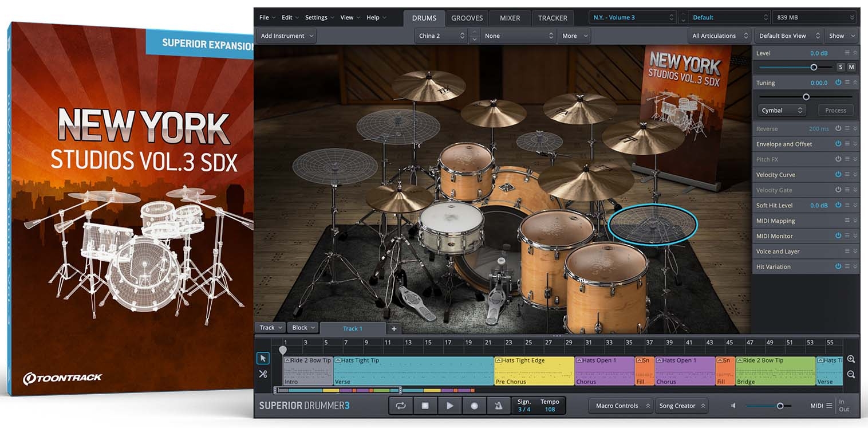Open the MIDI menu icon in bottom bar
The width and height of the screenshot is (868, 428).
829,406
